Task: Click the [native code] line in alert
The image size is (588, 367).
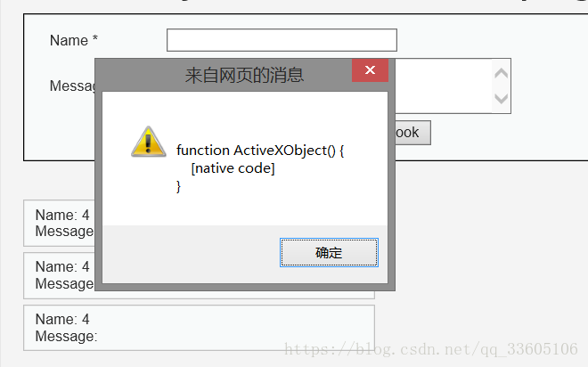Action: pyautogui.click(x=233, y=168)
